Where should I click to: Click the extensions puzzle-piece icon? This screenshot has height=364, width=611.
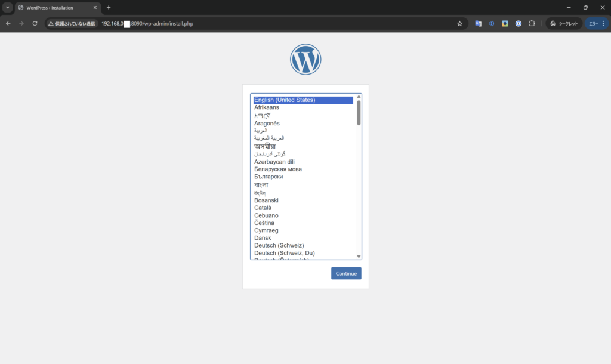pos(532,23)
